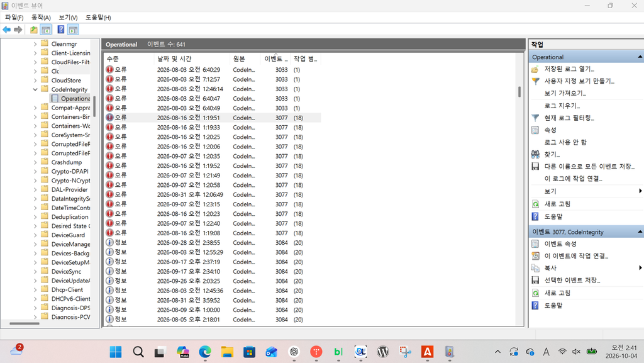The width and height of the screenshot is (644, 363).
Task: Collapse the Operational actions section
Action: 640,57
